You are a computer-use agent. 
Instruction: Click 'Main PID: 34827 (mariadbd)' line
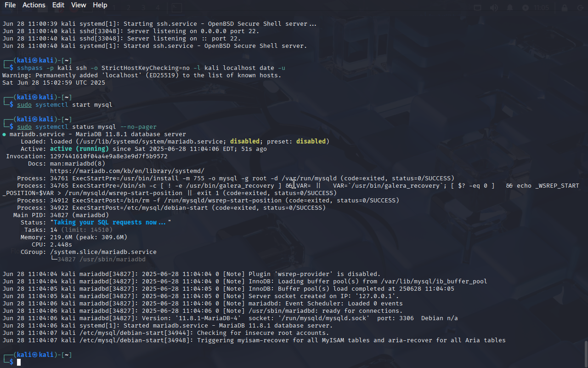[x=61, y=215]
